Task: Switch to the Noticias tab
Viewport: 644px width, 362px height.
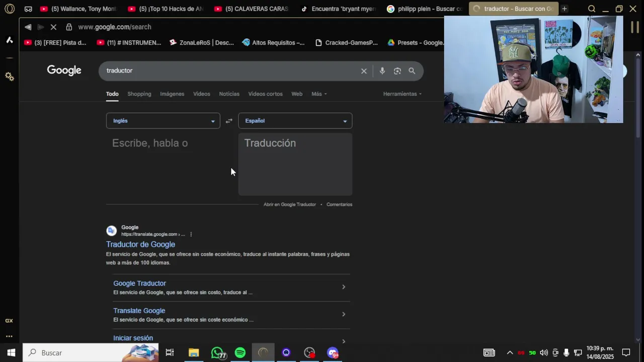Action: [229, 94]
